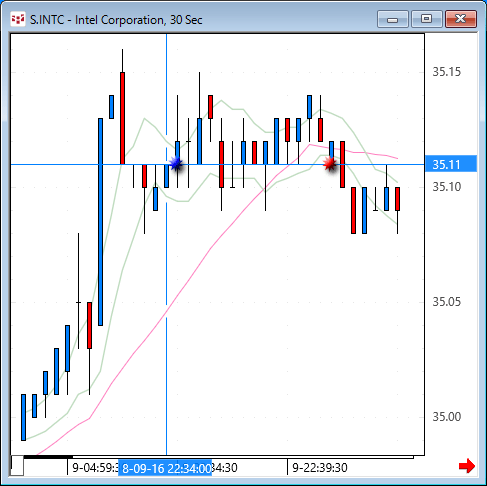Click the 35.00 price axis label
487x486 pixels.
[x=446, y=417]
